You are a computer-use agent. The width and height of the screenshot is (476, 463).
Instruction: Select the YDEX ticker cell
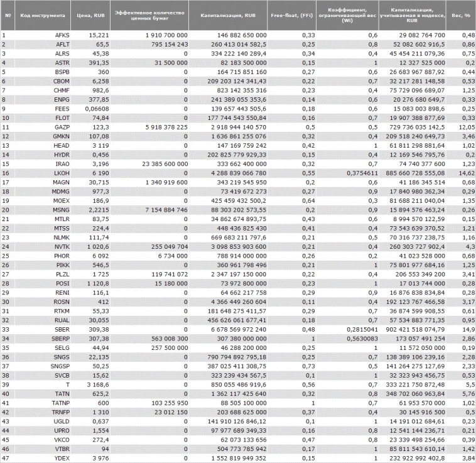tap(43, 458)
